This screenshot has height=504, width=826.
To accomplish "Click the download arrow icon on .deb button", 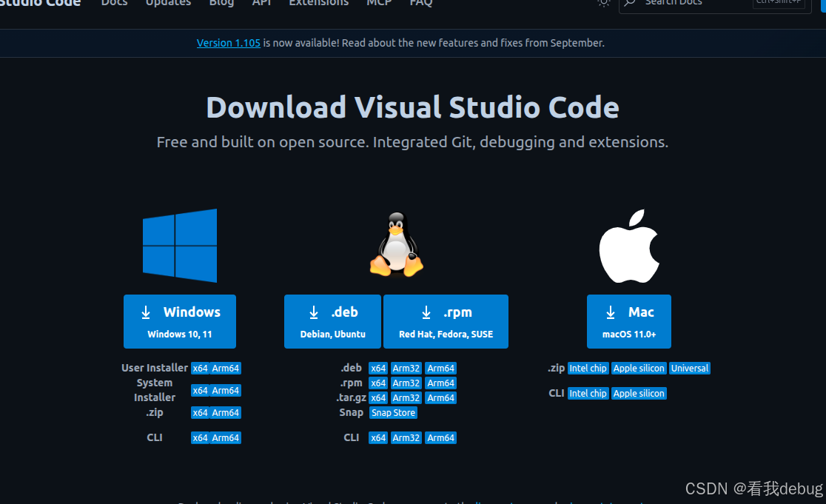I will click(x=313, y=312).
